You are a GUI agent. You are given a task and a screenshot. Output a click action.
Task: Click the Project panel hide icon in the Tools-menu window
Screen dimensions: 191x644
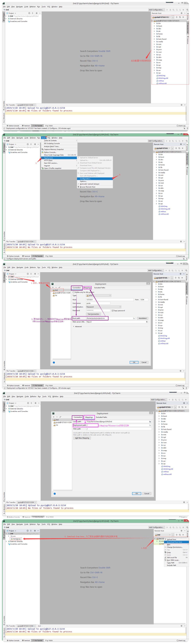coord(38,144)
